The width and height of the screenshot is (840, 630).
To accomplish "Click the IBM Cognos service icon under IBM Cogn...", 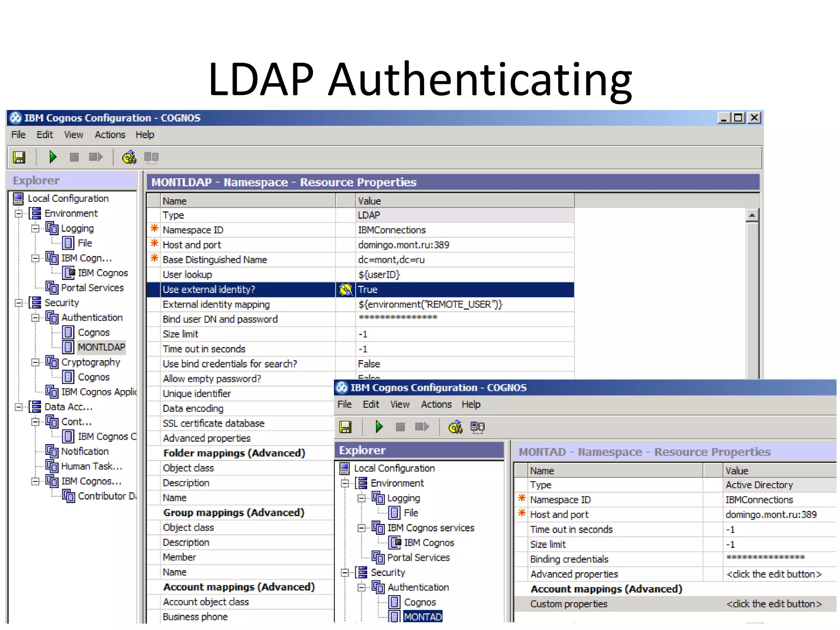I will click(68, 273).
